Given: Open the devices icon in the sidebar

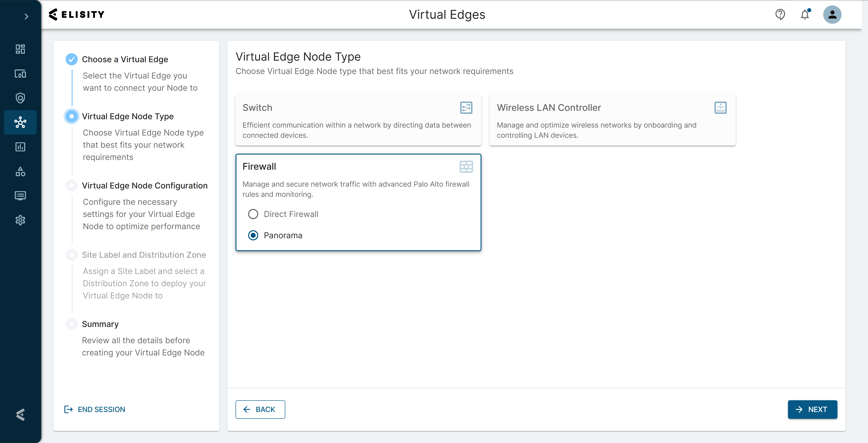Looking at the screenshot, I should coord(20,74).
